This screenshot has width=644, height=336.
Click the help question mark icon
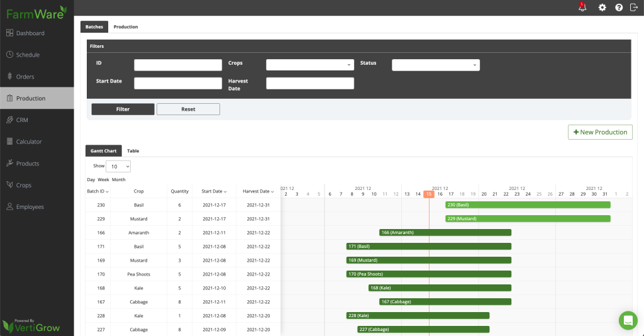click(619, 8)
